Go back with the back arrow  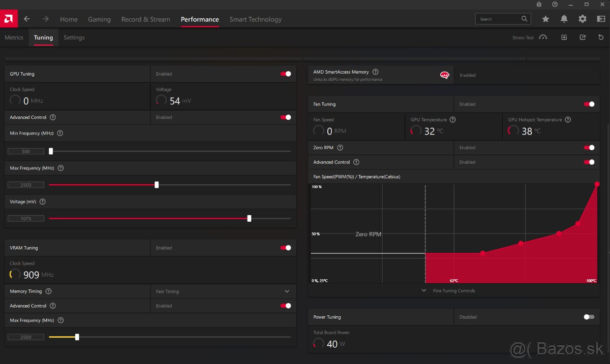click(27, 19)
